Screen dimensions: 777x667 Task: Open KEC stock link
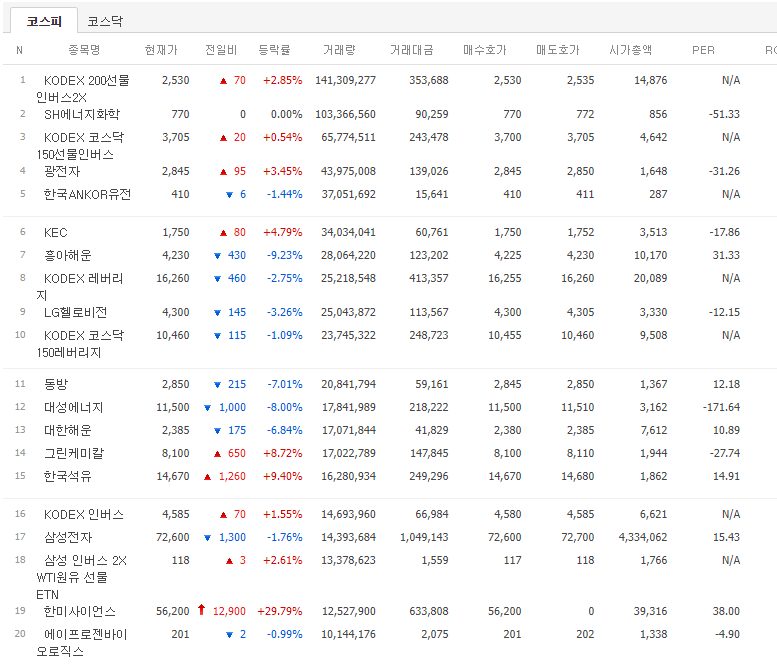click(x=56, y=232)
